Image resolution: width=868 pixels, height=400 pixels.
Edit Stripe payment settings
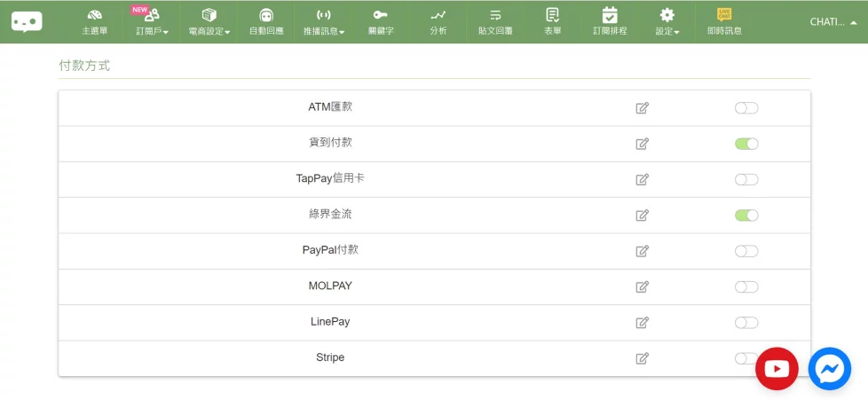point(643,358)
